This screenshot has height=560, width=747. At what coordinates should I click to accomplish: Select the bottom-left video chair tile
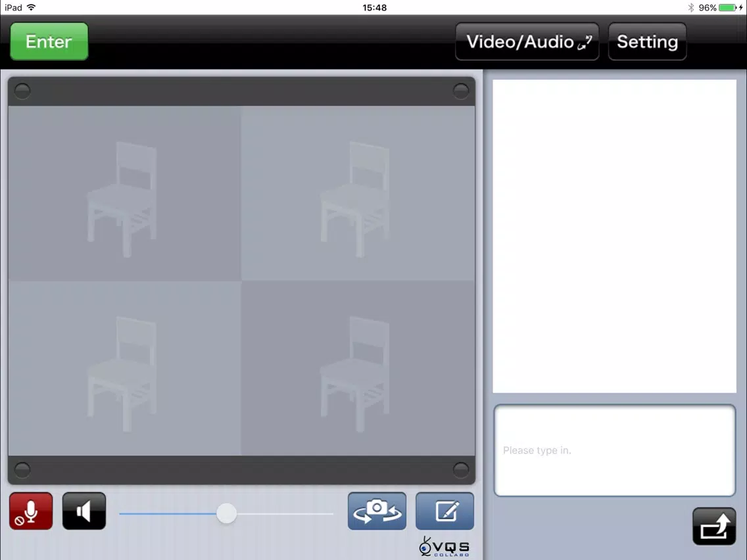tap(125, 368)
